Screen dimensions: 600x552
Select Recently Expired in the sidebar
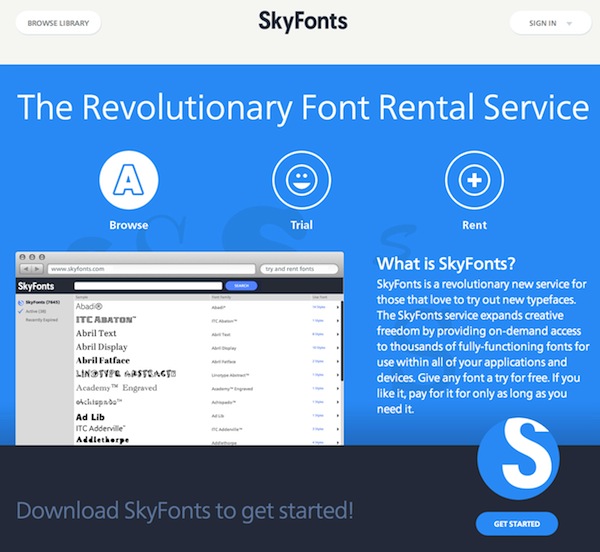(42, 320)
